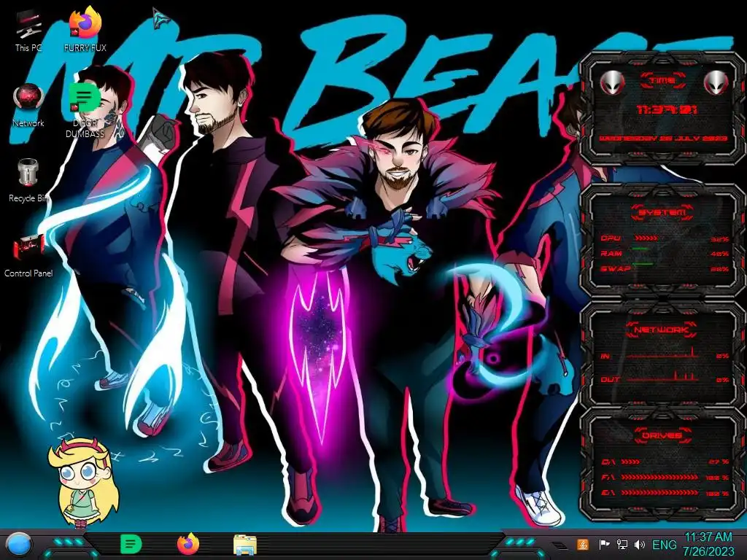Screen dimensions: 747x560
Task: Open the green notes app in taskbar
Action: point(131,544)
